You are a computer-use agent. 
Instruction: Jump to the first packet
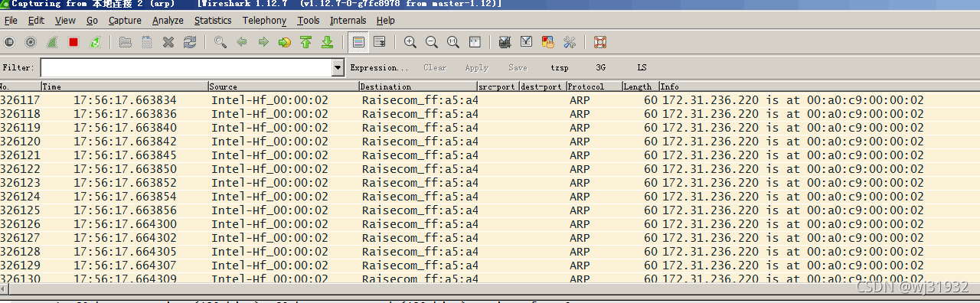click(306, 42)
